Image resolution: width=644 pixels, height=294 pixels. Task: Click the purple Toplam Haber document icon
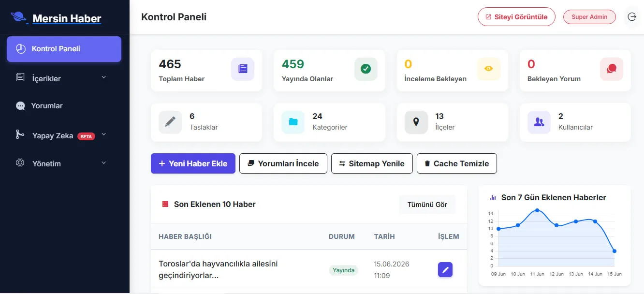click(x=243, y=69)
